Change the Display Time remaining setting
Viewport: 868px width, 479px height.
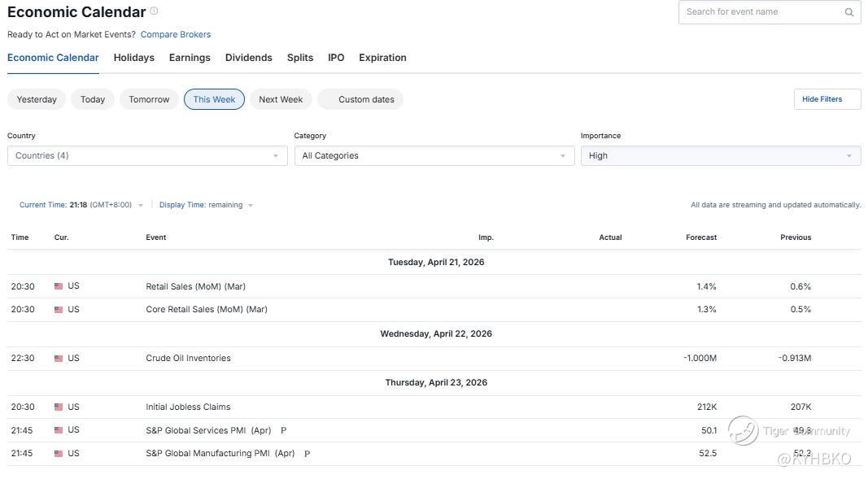207,205
